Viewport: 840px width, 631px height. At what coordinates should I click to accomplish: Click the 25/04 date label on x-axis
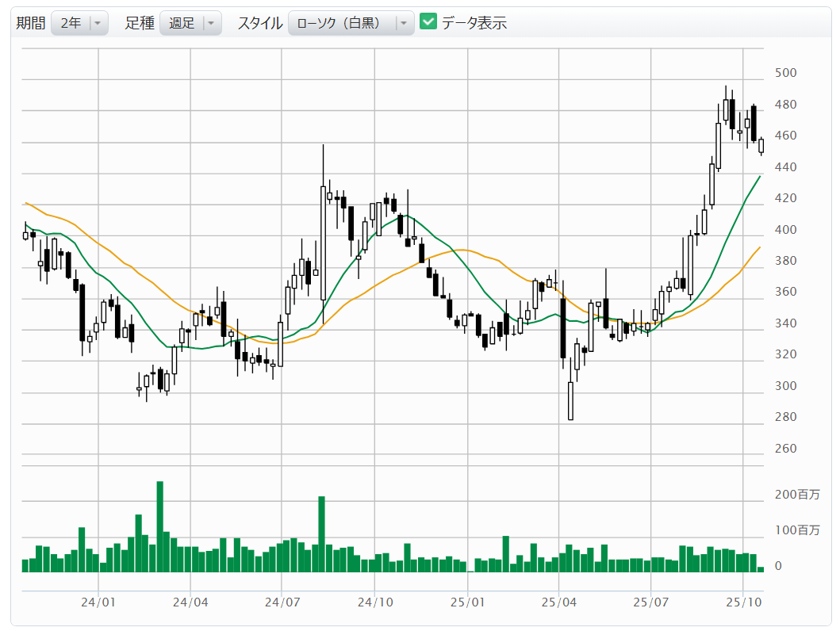pyautogui.click(x=558, y=602)
